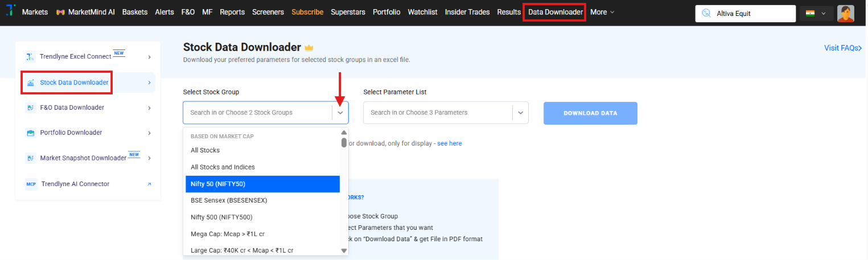This screenshot has height=260, width=868.
Task: Expand chevron for F&O Data Downloader
Action: (149, 108)
